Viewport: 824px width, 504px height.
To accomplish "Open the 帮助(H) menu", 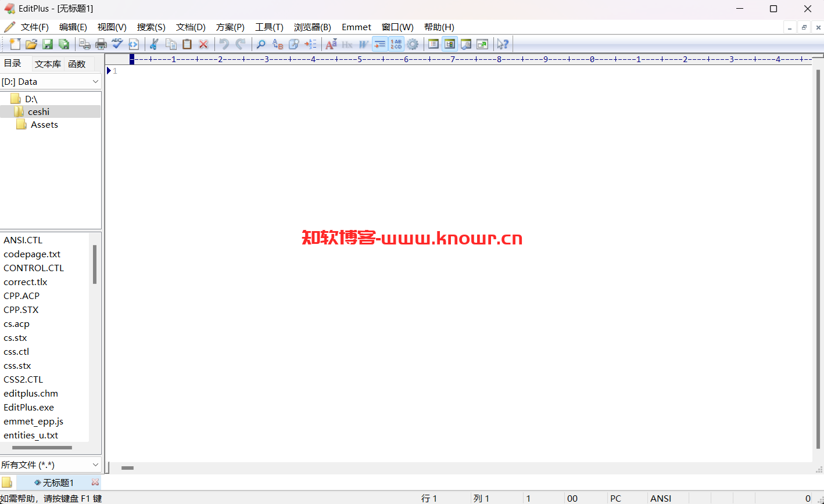I will pos(439,27).
